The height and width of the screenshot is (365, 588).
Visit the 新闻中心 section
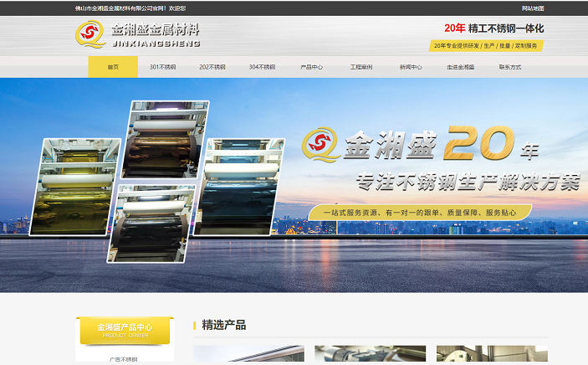pyautogui.click(x=411, y=67)
